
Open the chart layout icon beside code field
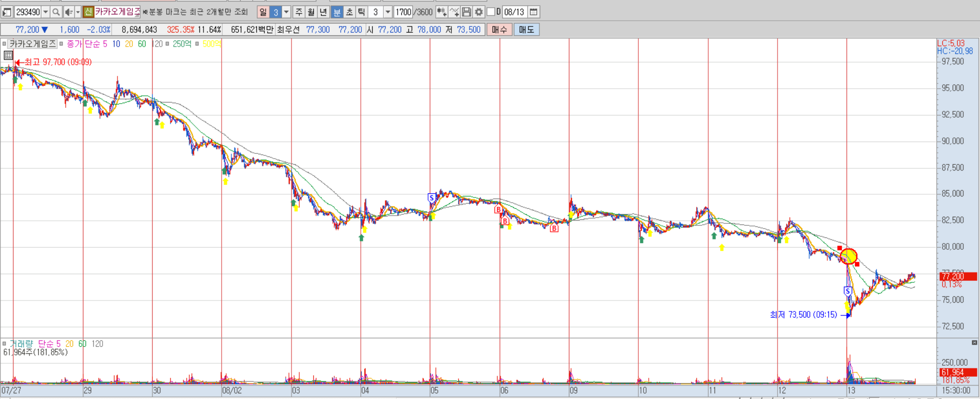7,12
